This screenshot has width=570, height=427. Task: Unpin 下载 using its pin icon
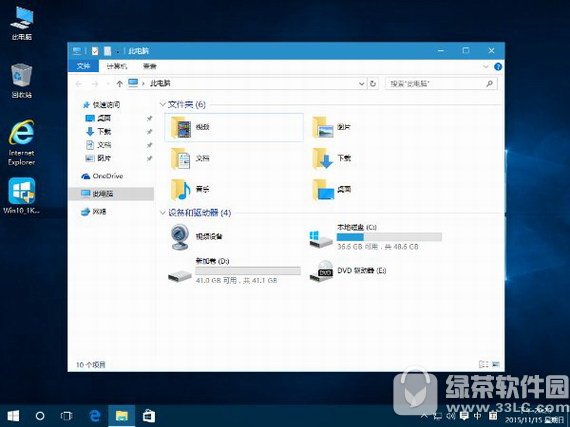click(x=149, y=132)
